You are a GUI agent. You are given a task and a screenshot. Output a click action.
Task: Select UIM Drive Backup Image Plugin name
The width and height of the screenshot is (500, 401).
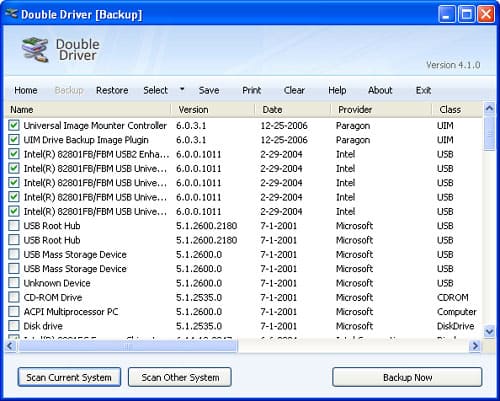86,140
